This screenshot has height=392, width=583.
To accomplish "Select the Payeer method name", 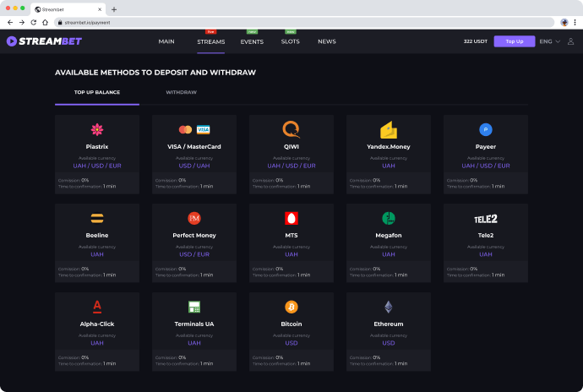I will pos(486,146).
